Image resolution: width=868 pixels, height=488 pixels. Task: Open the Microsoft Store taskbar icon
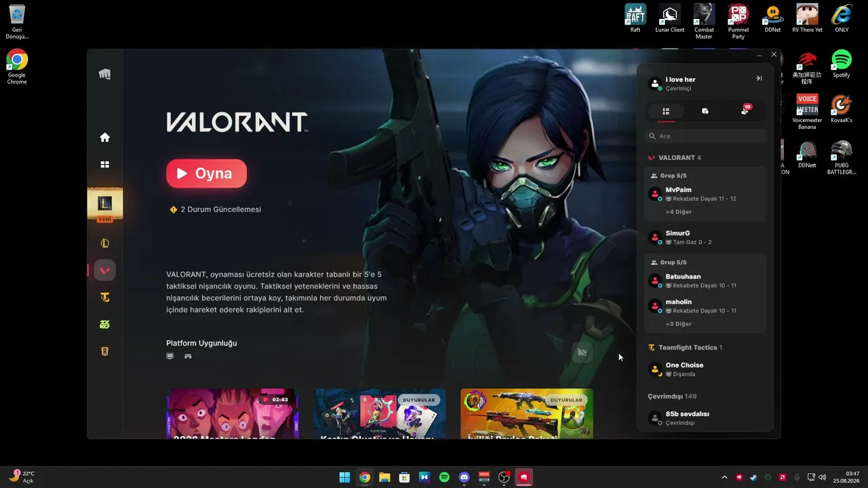(404, 477)
